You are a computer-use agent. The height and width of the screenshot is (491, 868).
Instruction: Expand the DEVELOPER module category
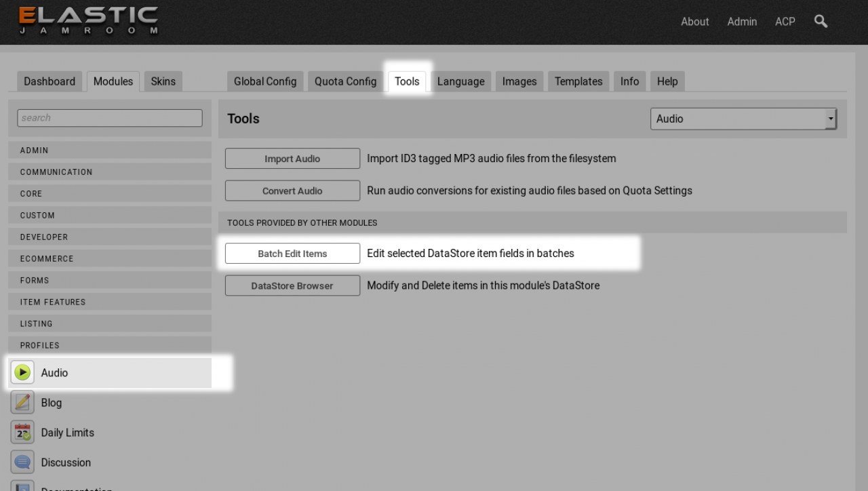[x=110, y=237]
